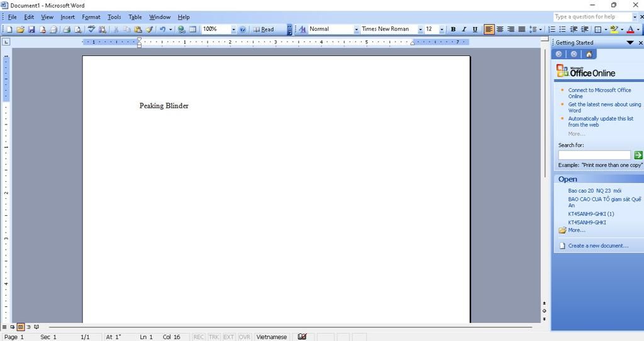Screen dimensions: 644x341
Task: Click the New Blank Document icon
Action: 9,29
